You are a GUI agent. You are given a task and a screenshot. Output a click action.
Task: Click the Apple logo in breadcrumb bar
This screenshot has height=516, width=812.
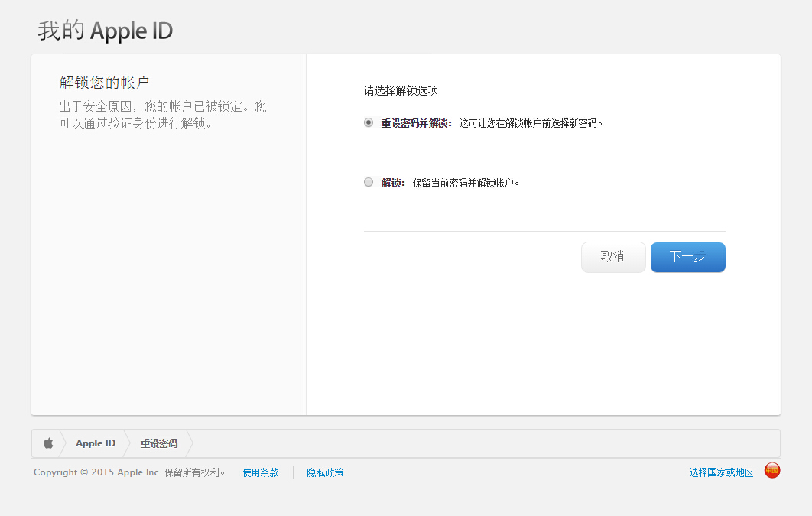pos(48,443)
